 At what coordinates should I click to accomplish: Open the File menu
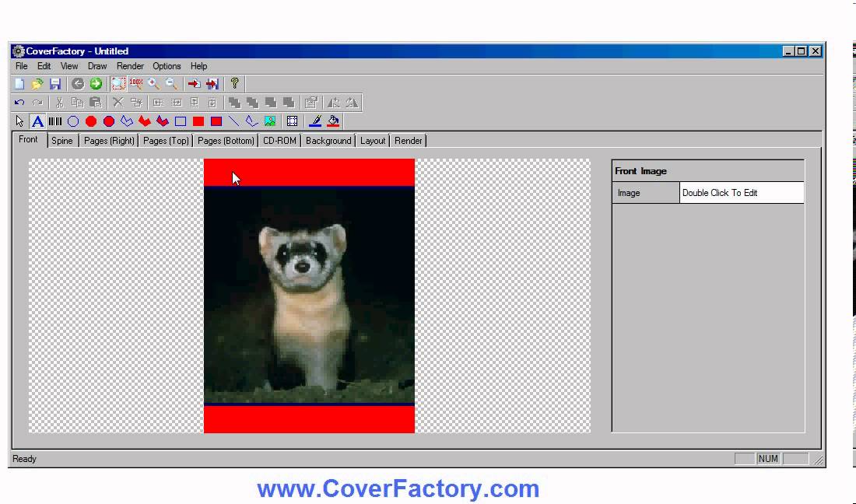(21, 66)
